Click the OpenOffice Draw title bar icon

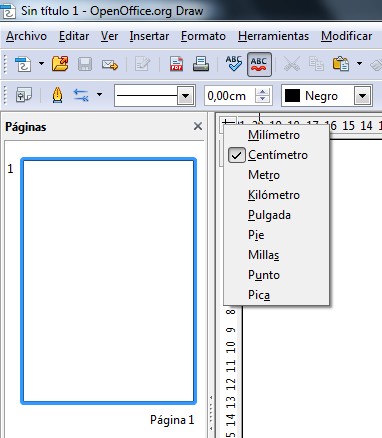pos(8,10)
